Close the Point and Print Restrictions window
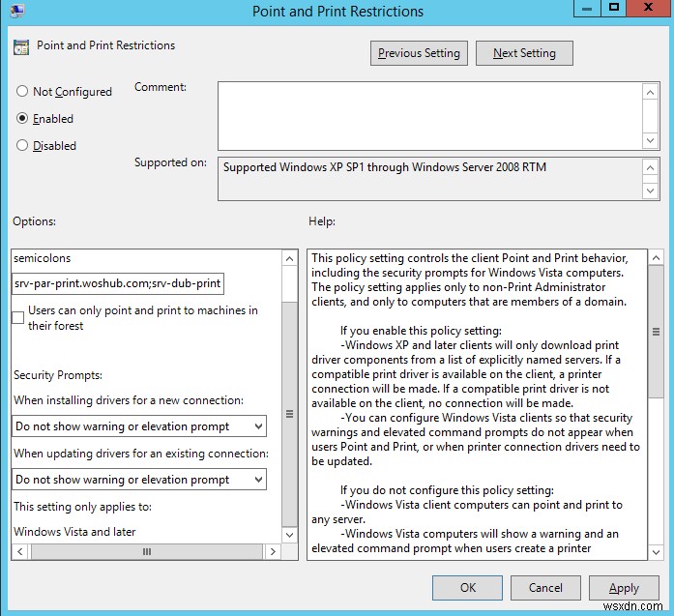674x616 pixels. 649,9
